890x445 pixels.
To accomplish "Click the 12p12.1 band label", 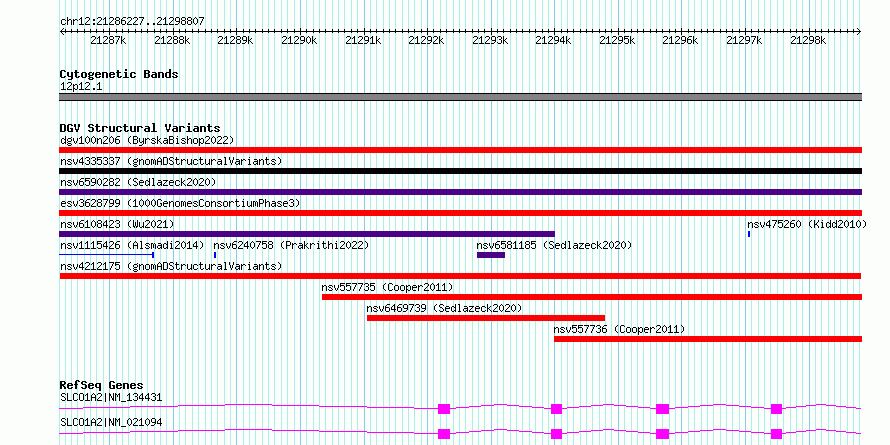I will point(81,86).
